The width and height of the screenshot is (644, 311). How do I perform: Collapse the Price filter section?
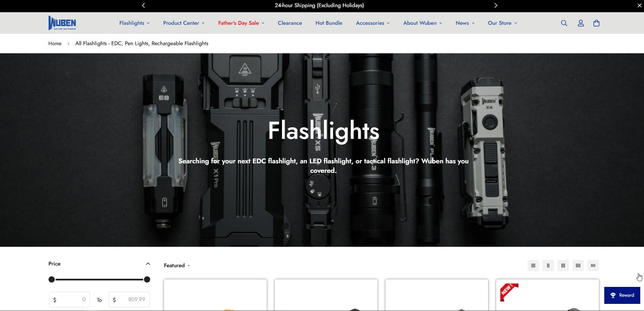pos(148,264)
